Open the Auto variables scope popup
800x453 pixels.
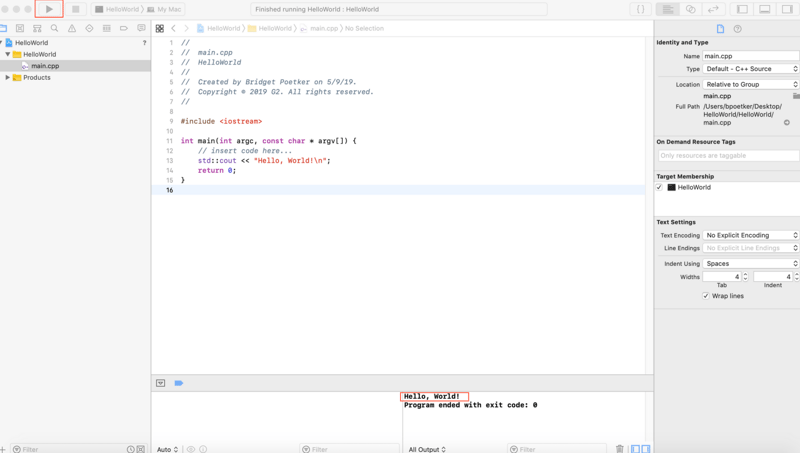[x=167, y=449]
